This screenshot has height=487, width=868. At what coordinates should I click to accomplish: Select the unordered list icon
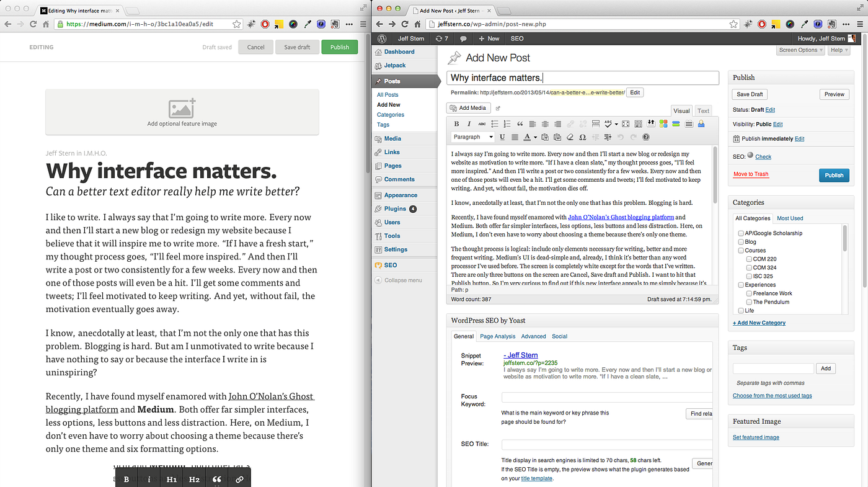[x=495, y=123]
